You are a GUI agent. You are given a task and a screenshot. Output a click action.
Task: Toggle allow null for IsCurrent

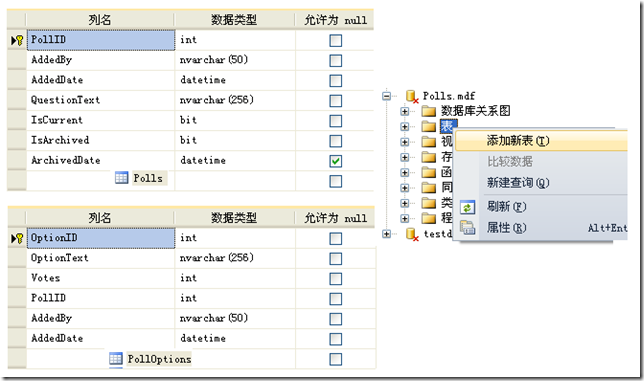tap(336, 121)
